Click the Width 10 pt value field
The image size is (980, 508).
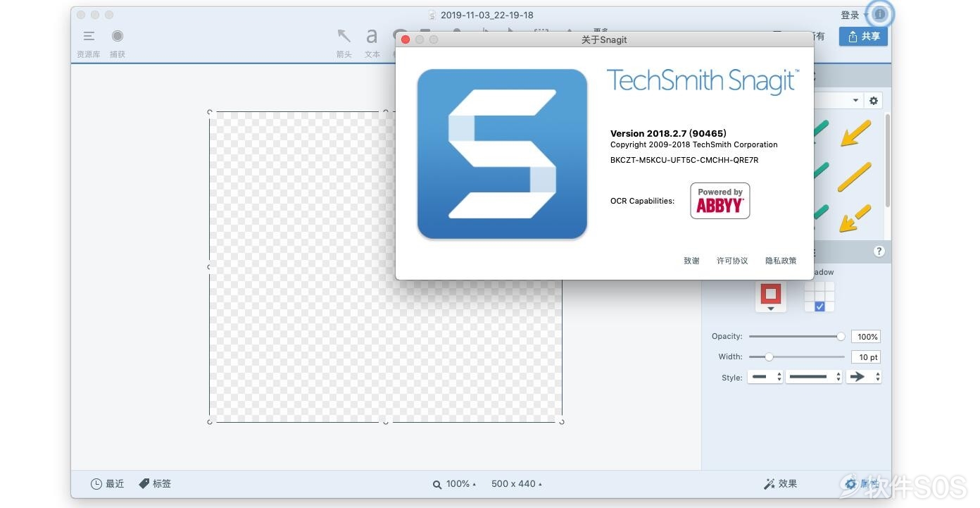(866, 357)
